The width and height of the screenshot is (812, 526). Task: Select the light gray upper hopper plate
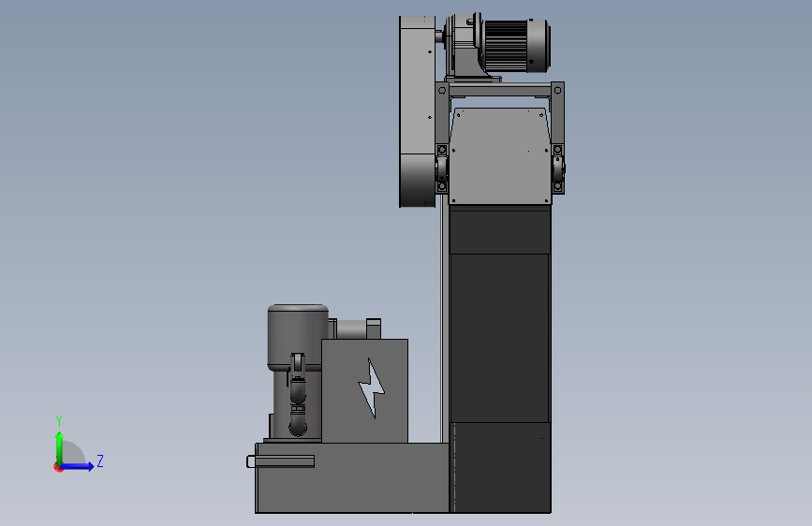500,155
